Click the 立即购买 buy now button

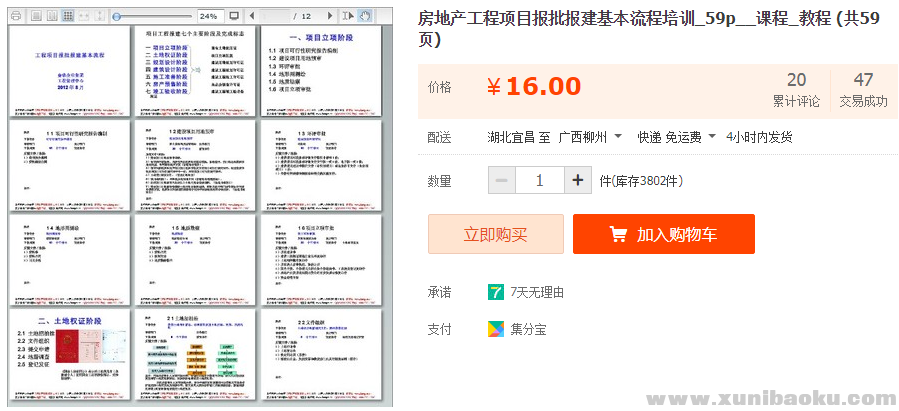click(x=495, y=234)
